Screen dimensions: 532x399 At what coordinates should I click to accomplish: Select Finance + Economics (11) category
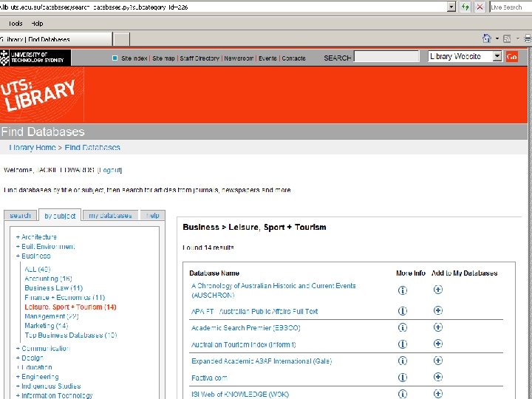(65, 298)
